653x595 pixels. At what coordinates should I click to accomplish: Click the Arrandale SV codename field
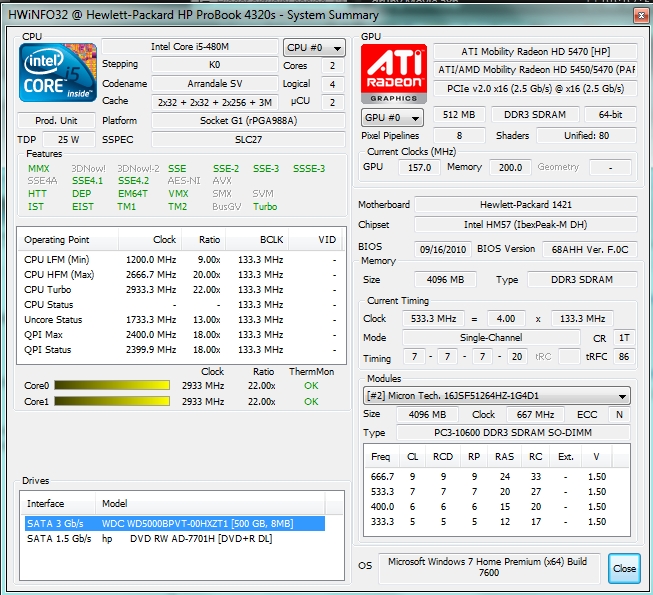(215, 84)
